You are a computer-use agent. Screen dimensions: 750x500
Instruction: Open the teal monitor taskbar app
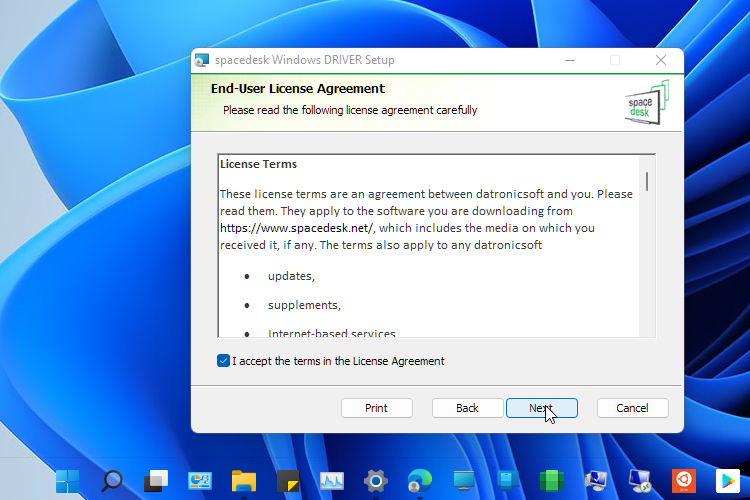464,481
